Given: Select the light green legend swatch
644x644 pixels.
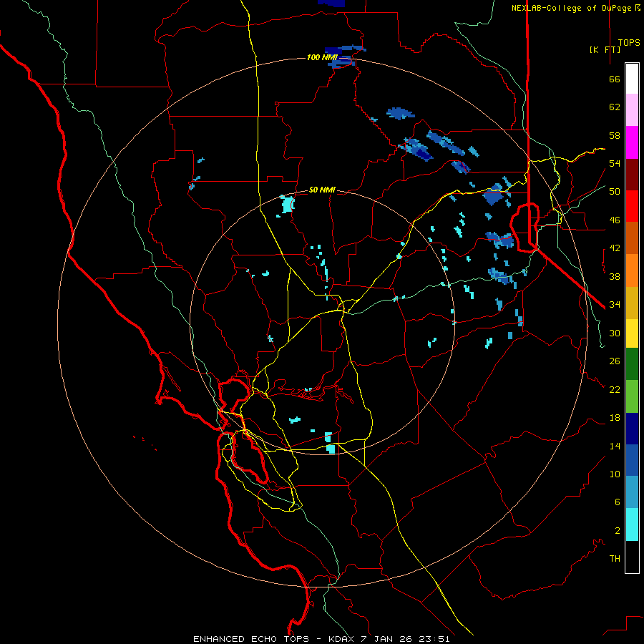Looking at the screenshot, I should [x=632, y=396].
